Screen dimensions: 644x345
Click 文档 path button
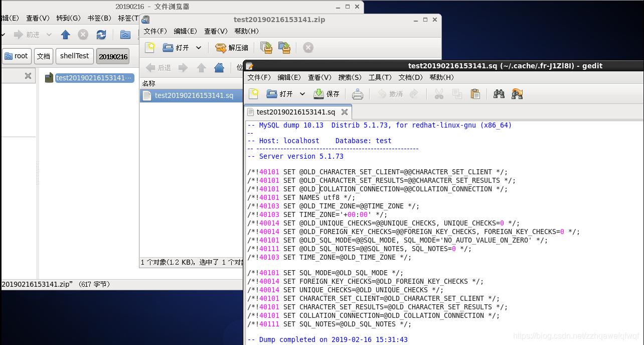click(44, 56)
